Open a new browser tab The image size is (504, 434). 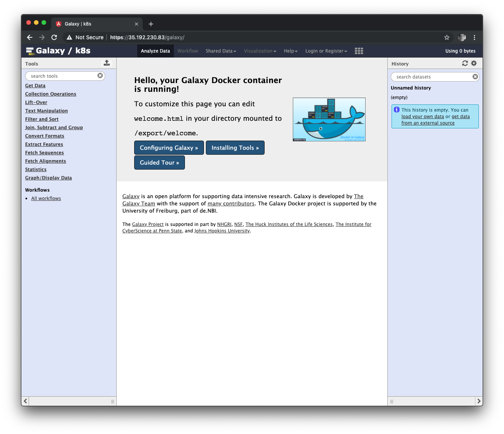[151, 24]
